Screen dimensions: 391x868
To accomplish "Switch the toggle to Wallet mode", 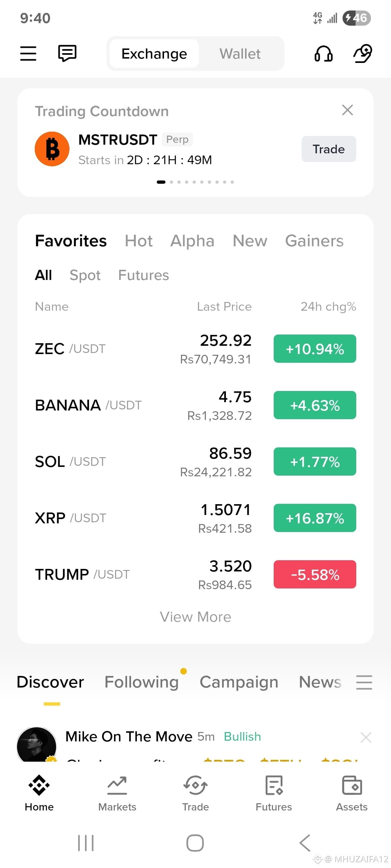I will (x=240, y=54).
